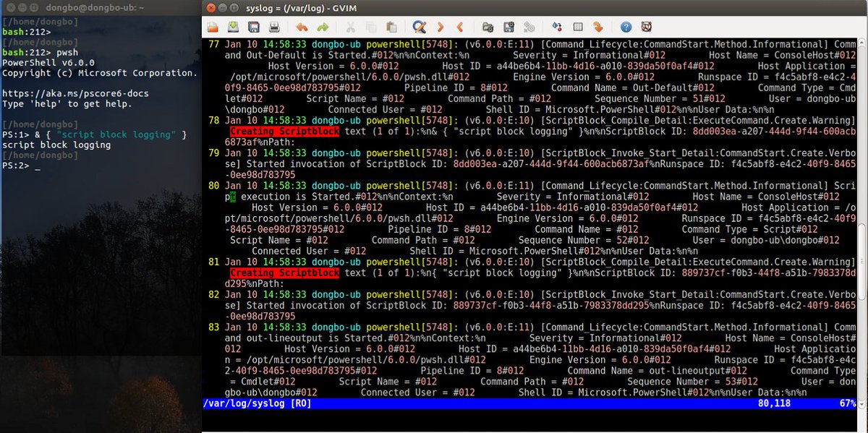Redo with the green arrow icon
The width and height of the screenshot is (868, 433).
[323, 27]
